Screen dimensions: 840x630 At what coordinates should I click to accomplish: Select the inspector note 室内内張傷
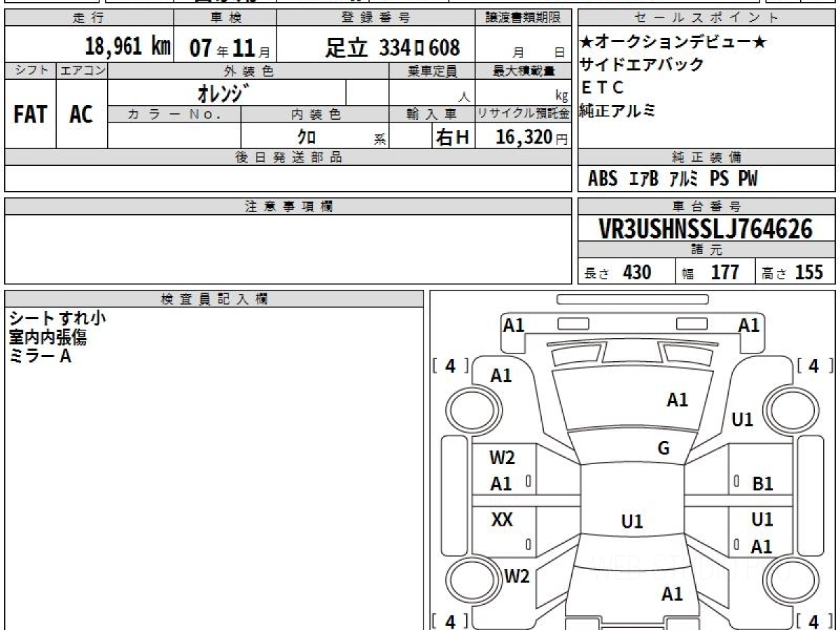point(48,337)
